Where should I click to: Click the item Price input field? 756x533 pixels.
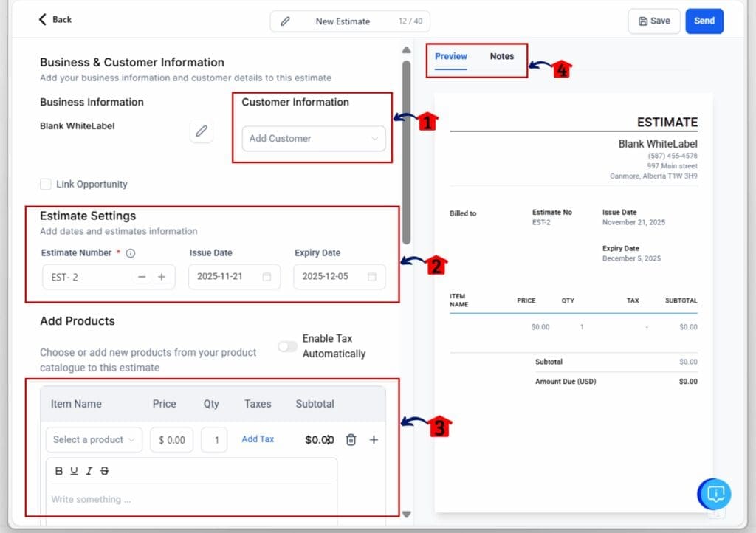(x=172, y=440)
